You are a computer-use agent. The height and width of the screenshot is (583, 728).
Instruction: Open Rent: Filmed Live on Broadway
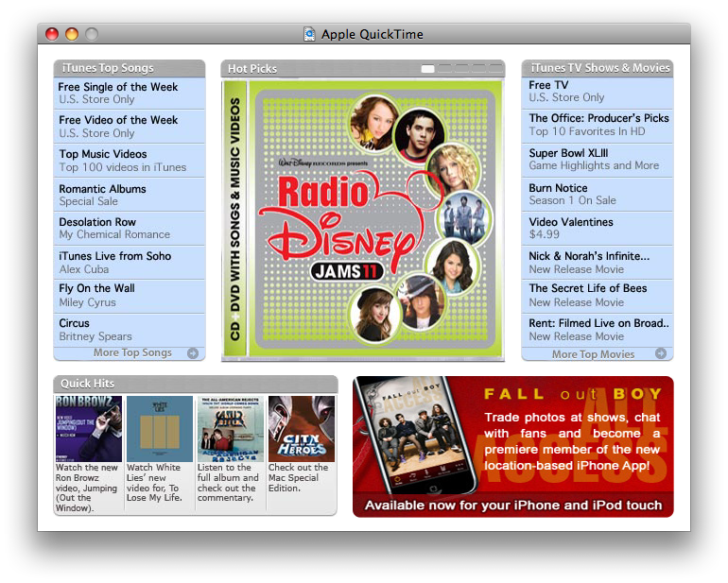point(598,330)
